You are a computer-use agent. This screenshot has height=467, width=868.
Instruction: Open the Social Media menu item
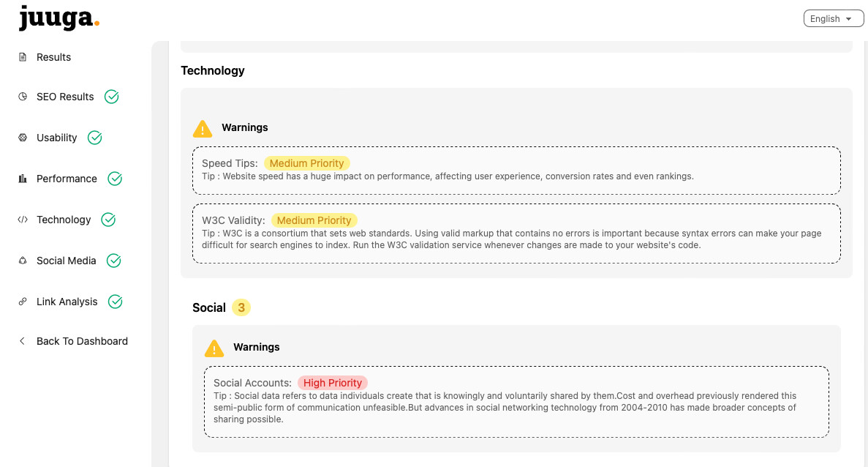tap(67, 261)
